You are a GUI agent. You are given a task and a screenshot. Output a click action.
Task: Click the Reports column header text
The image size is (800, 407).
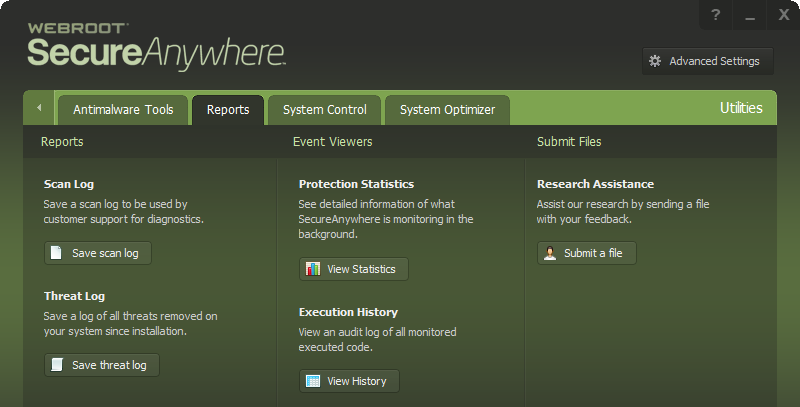62,142
